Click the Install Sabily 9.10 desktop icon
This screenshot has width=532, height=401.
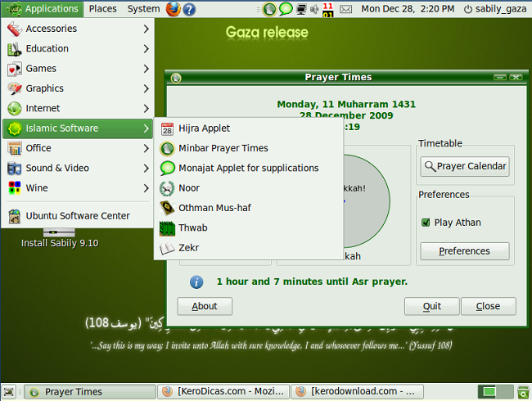[x=60, y=237]
